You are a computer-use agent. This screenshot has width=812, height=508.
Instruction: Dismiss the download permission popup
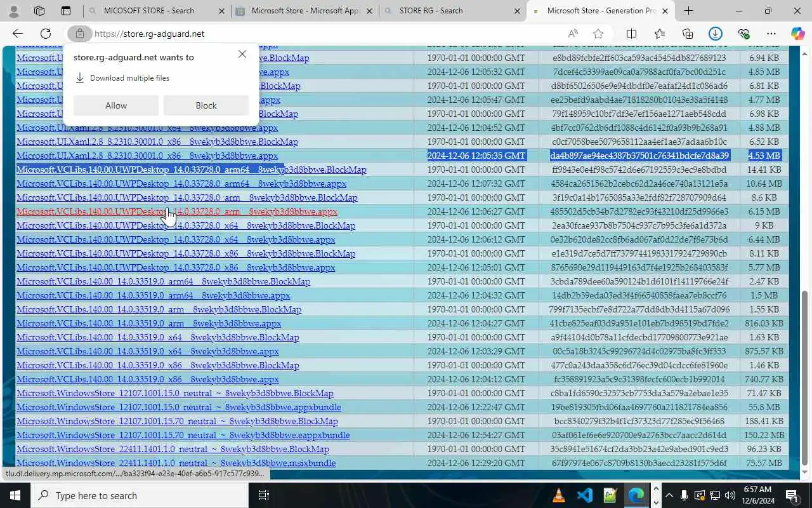242,54
